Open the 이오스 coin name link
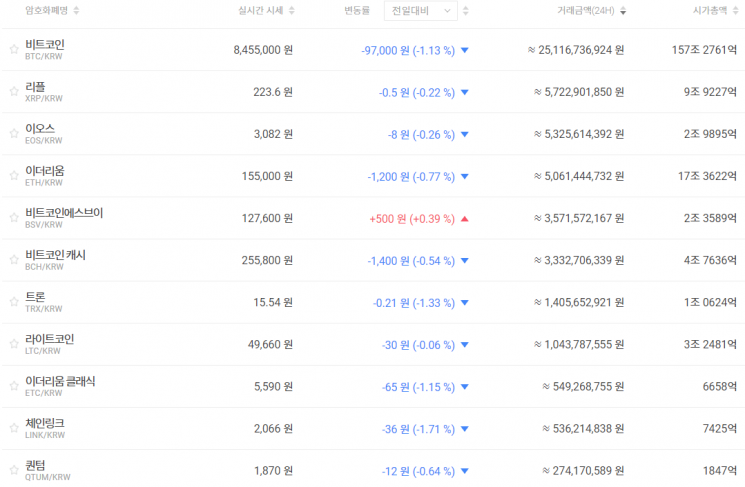Viewport: 745px width, 487px height. [40, 129]
